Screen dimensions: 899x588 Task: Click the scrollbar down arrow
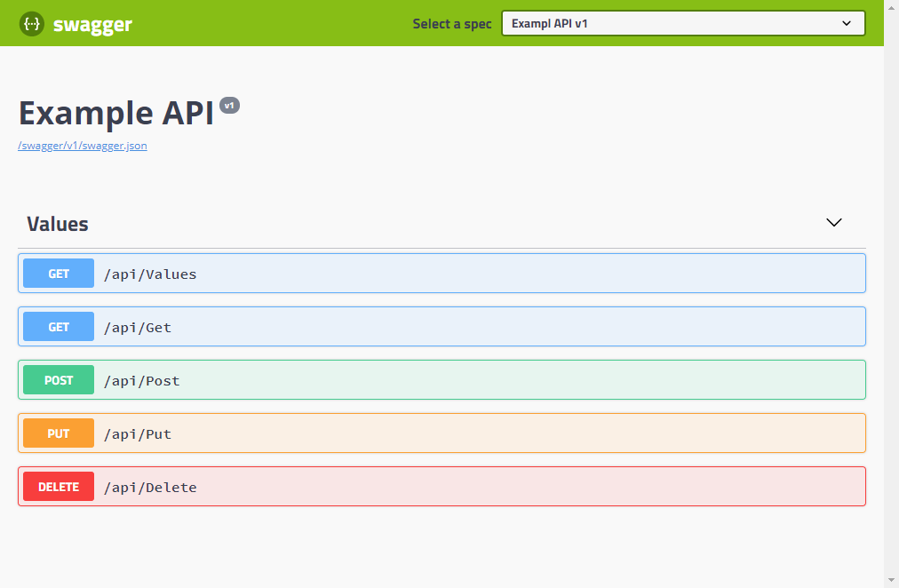click(x=892, y=582)
